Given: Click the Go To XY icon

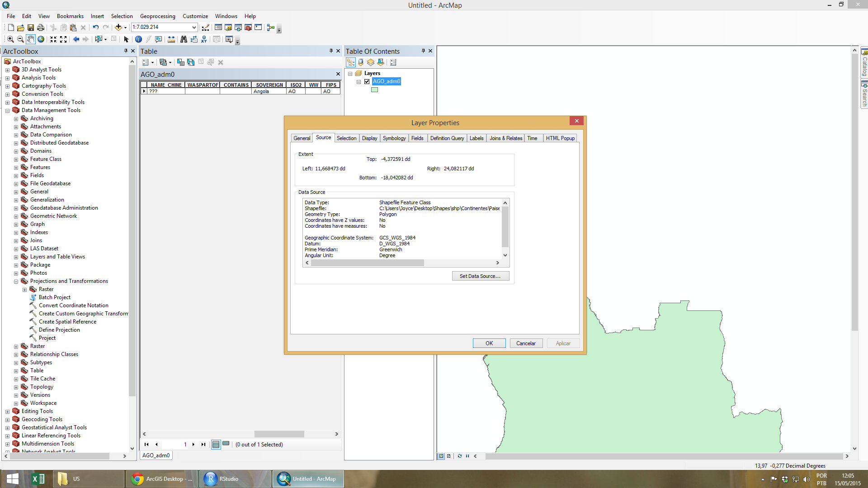Looking at the screenshot, I should [x=204, y=39].
